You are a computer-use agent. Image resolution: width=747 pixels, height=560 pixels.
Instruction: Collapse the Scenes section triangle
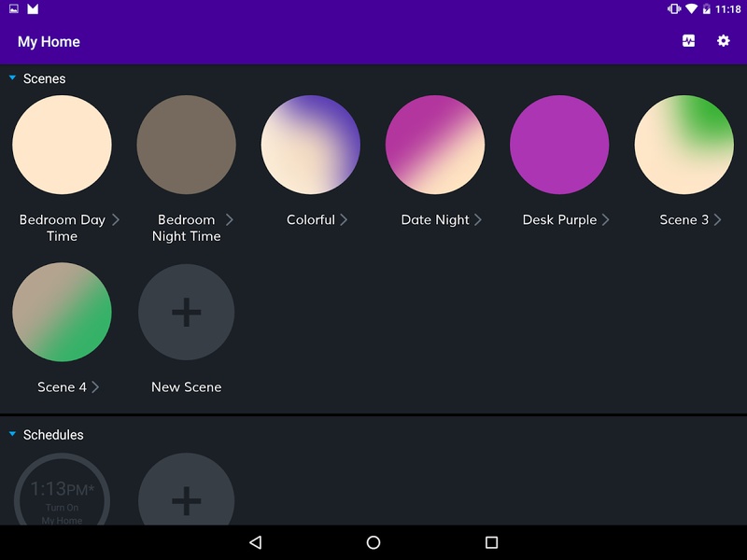tap(12, 77)
